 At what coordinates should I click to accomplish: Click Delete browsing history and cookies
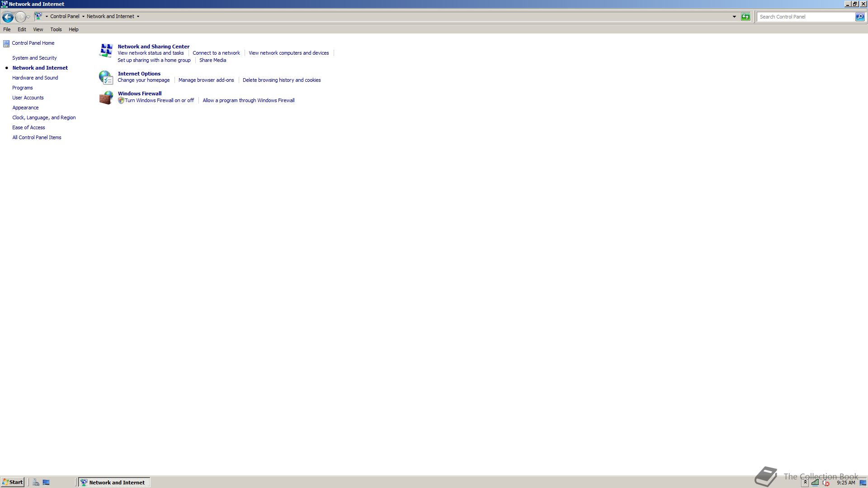tap(282, 80)
